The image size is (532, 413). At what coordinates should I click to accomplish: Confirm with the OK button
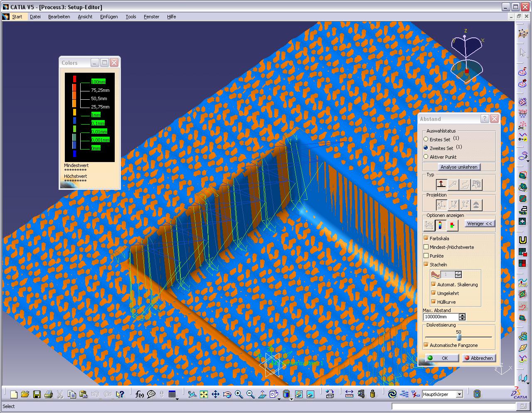point(442,358)
